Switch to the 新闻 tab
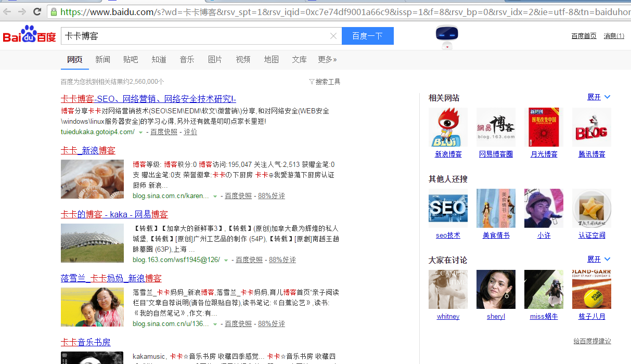 pyautogui.click(x=103, y=59)
